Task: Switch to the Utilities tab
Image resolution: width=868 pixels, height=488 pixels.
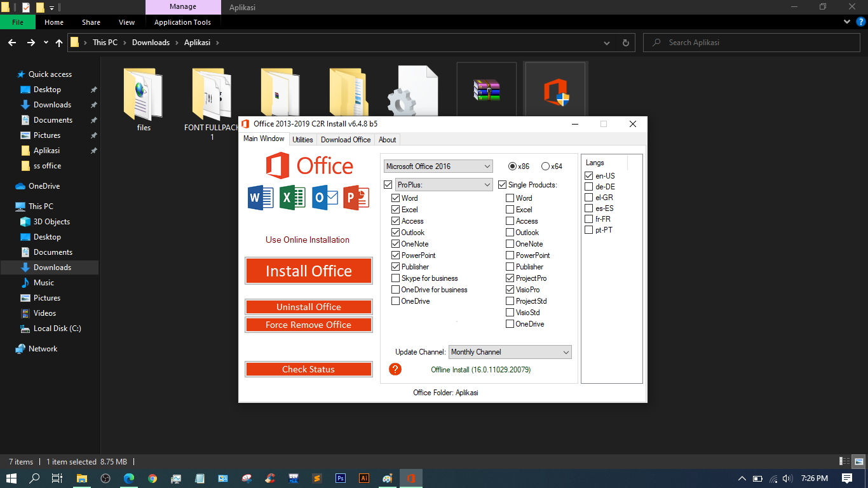Action: tap(302, 140)
